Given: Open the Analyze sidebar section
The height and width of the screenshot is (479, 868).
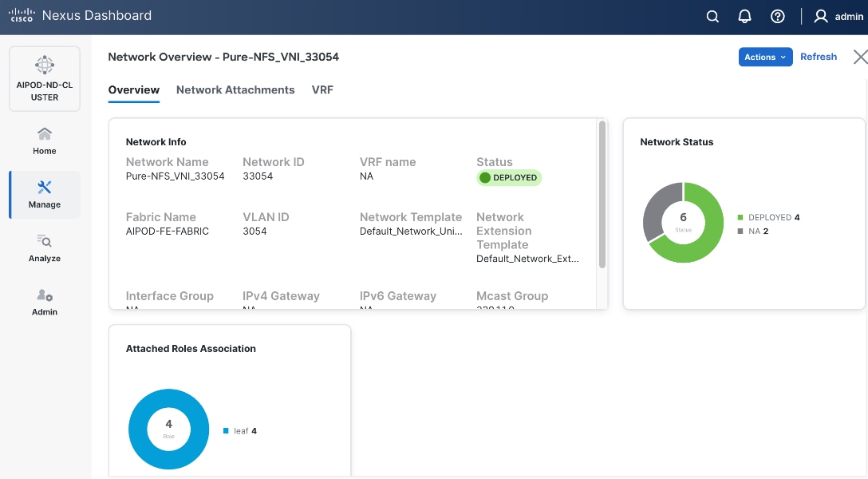Looking at the screenshot, I should (45, 248).
